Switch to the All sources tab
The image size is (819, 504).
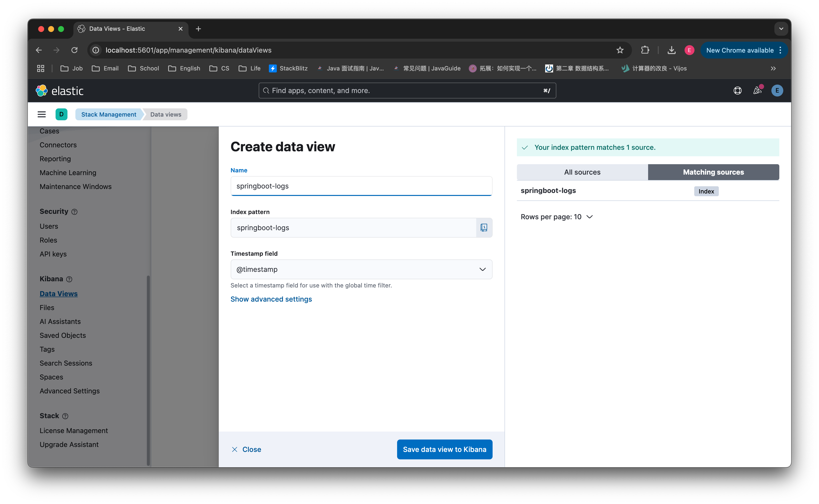582,172
